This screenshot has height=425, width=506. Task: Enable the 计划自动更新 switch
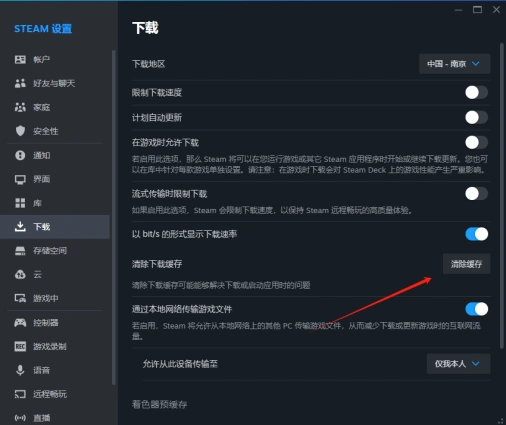(x=476, y=117)
